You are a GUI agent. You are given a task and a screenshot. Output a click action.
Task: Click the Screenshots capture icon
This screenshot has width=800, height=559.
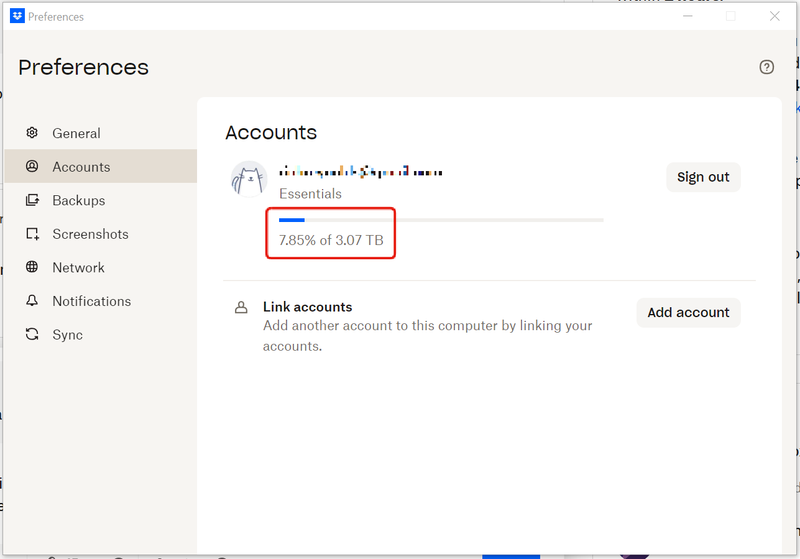tap(32, 234)
